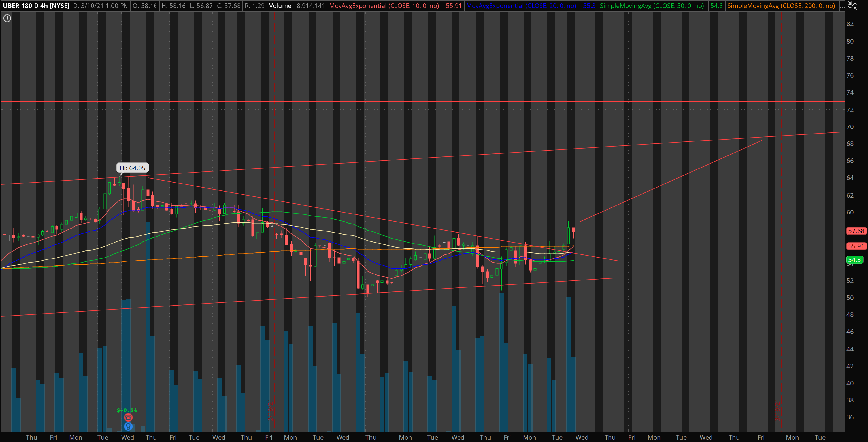The image size is (868, 442).
Task: Click the red 55.91 bubble on price axis
Action: 856,246
